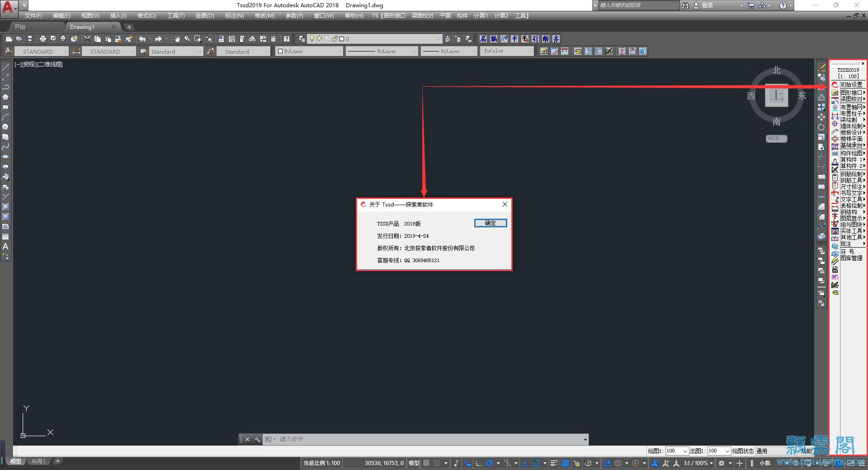Cut selection with the scissors icon
The height and width of the screenshot is (470, 868).
click(87, 39)
